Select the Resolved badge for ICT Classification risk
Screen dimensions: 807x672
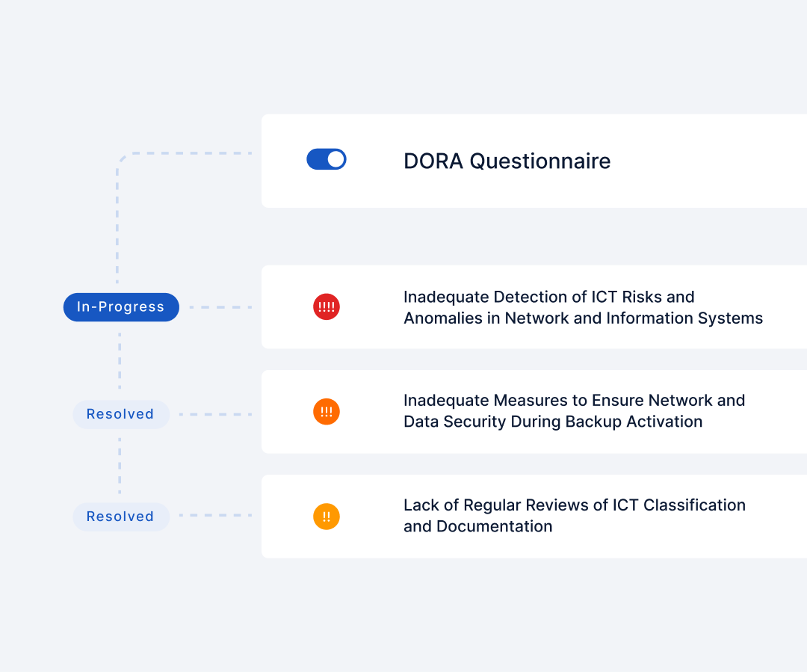(x=121, y=517)
